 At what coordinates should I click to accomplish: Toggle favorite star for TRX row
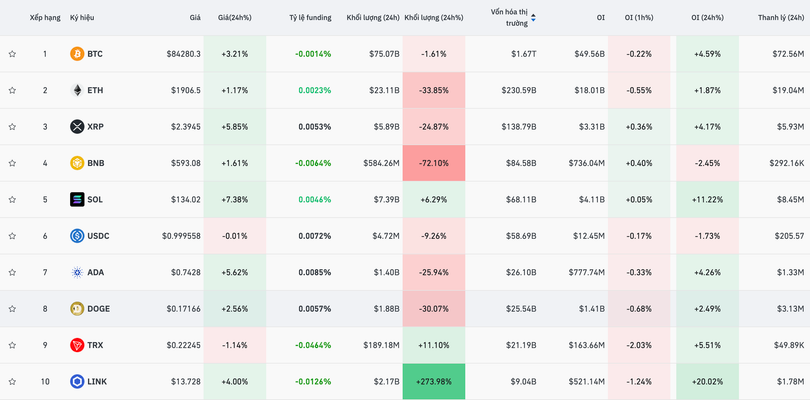click(x=12, y=345)
